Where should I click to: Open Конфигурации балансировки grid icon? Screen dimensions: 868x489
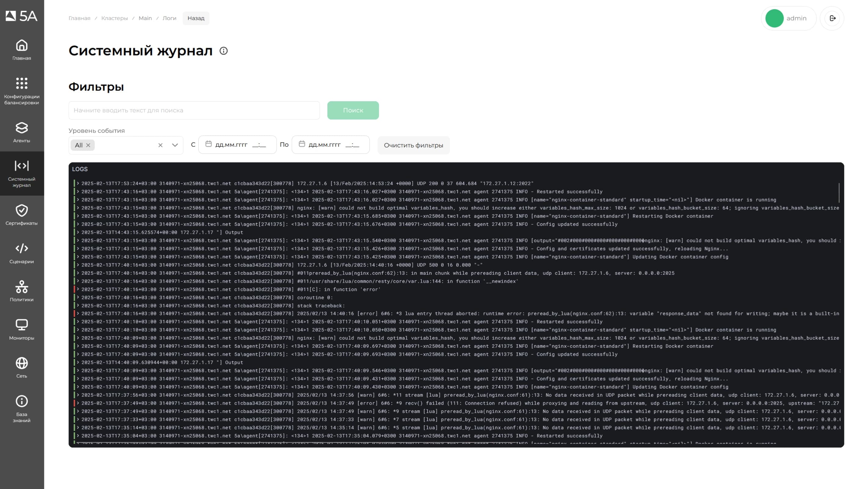pyautogui.click(x=22, y=83)
